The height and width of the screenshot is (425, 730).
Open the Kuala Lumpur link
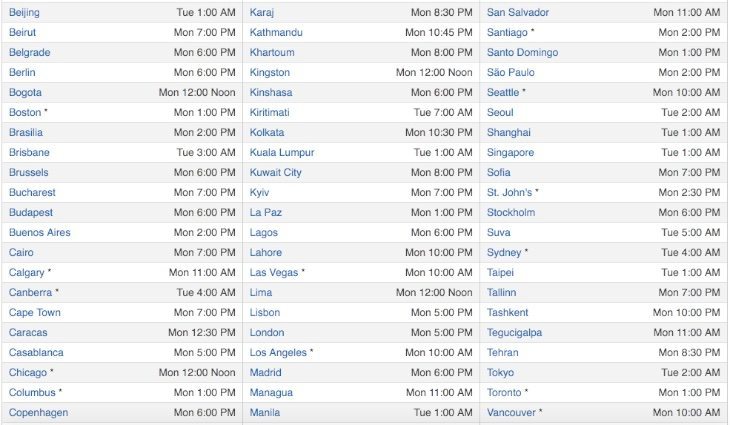tap(282, 153)
